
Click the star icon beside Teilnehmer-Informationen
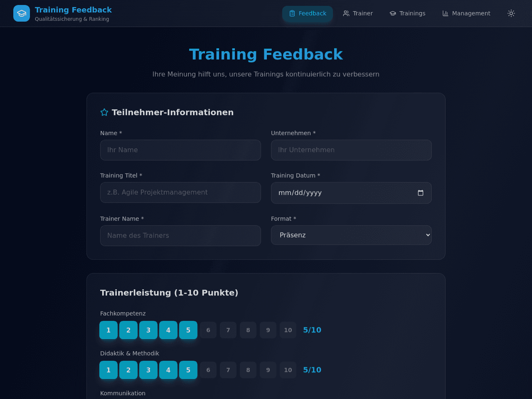104,112
